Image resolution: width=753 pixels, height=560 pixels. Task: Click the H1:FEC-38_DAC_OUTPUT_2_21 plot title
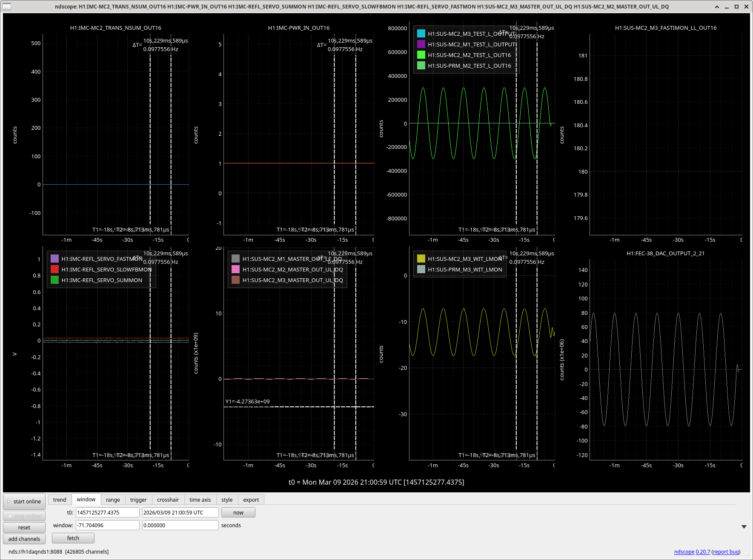coord(666,254)
